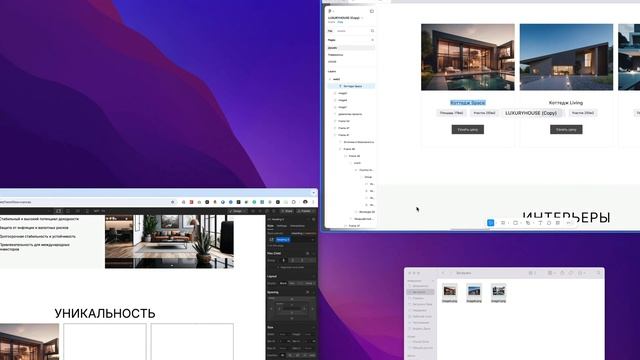Click Узнать цену button under Коттедж Space
640x360 pixels.
pyautogui.click(x=468, y=129)
